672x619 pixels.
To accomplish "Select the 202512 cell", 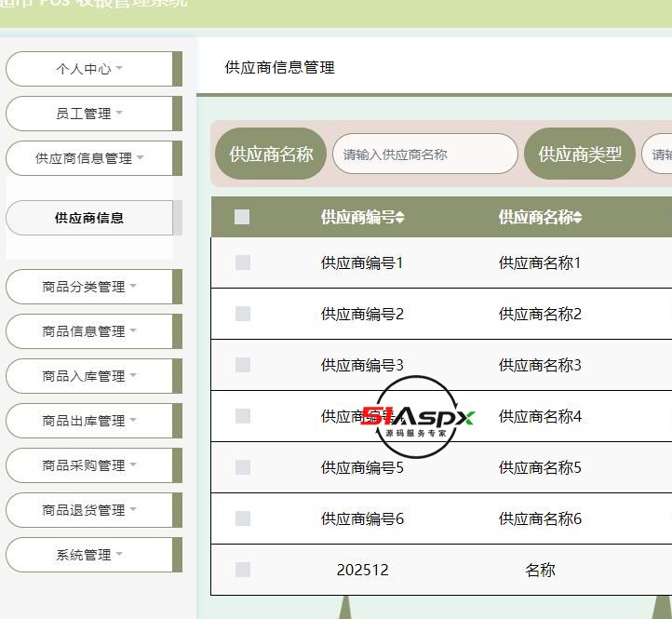I will click(x=362, y=570).
